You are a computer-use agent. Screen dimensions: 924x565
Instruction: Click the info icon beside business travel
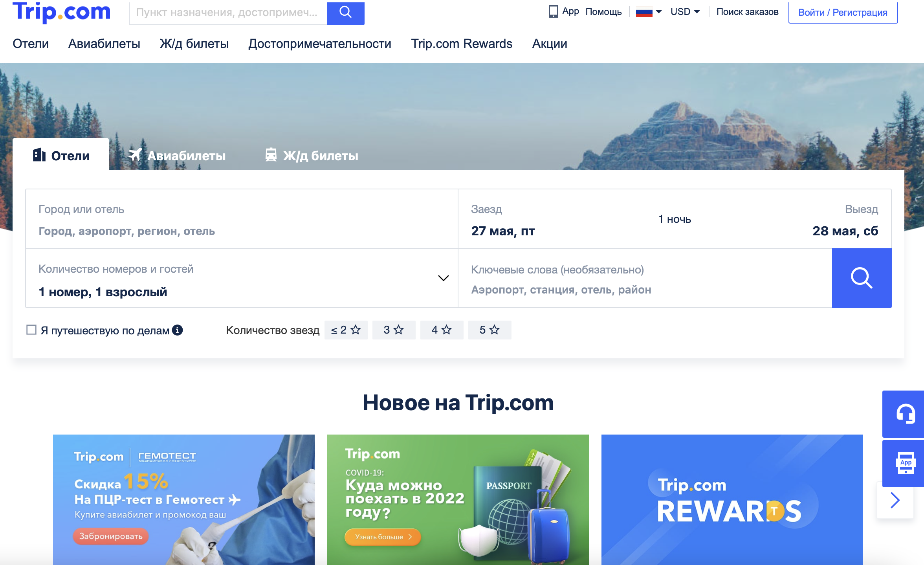178,330
